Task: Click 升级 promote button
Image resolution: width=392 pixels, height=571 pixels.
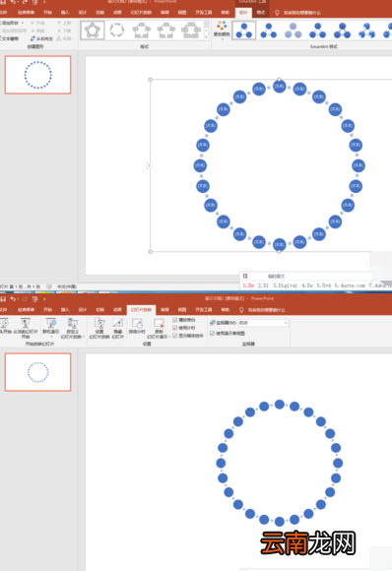Action: 37,23
